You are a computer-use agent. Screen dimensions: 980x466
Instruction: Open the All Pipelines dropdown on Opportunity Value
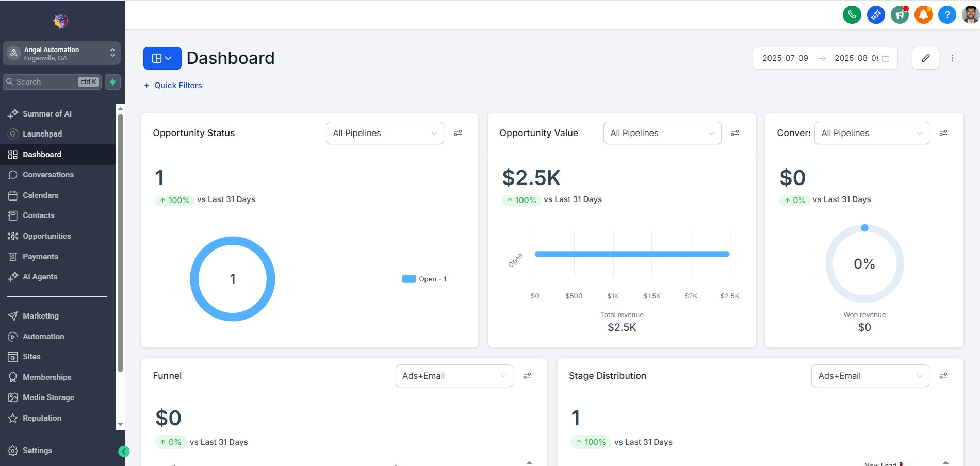pos(662,133)
